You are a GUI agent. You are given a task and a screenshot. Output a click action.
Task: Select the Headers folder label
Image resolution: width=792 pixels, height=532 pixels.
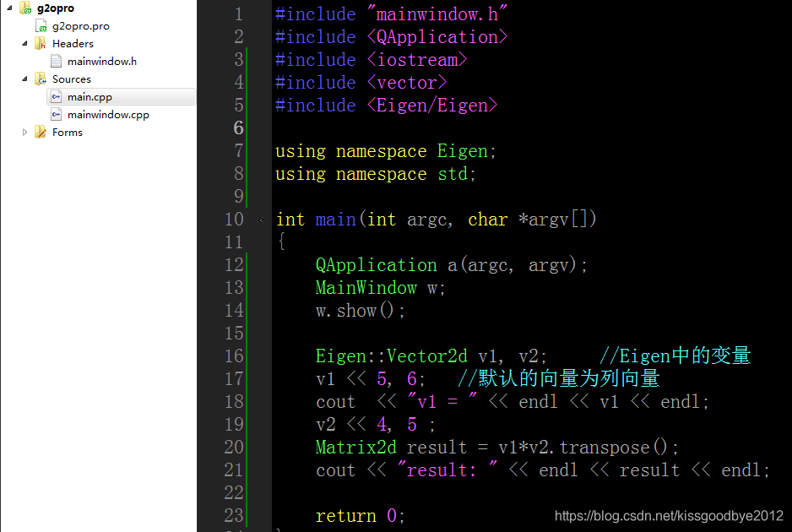pos(73,43)
